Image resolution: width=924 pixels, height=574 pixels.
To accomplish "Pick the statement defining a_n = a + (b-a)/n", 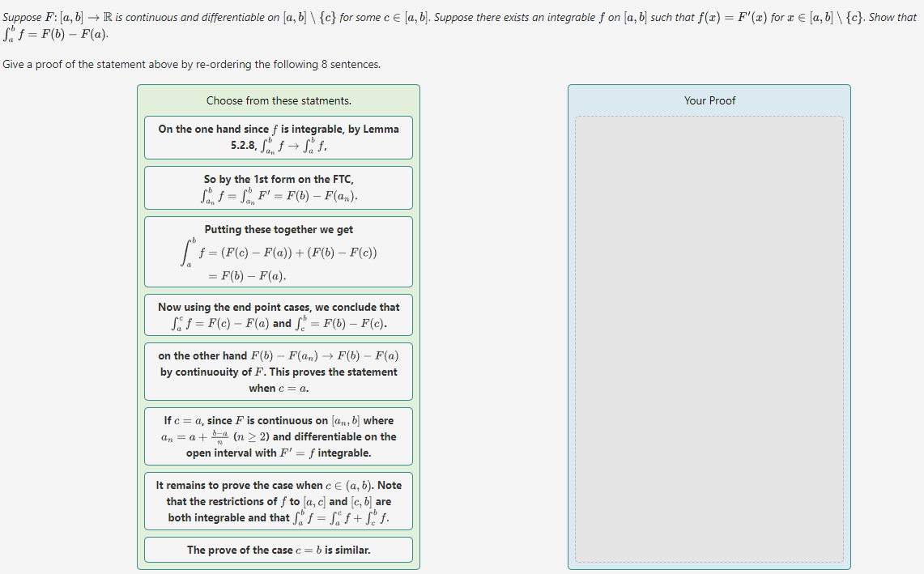I will [279, 436].
